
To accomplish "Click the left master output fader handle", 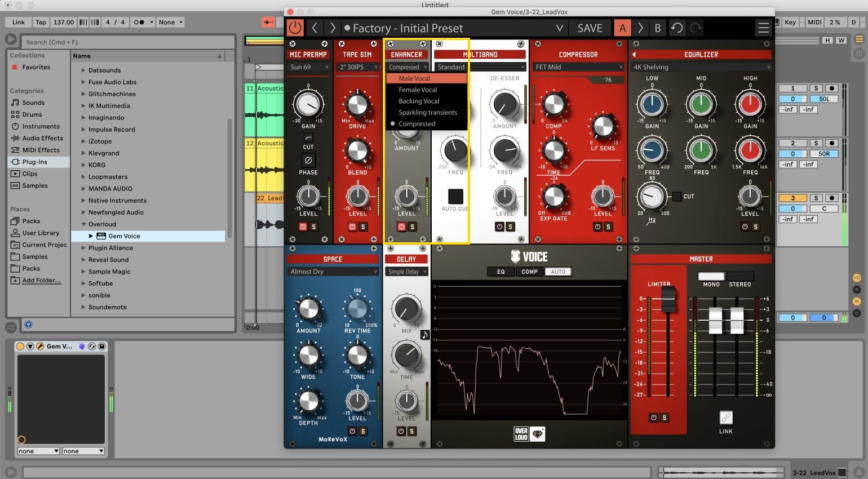I will coord(715,321).
